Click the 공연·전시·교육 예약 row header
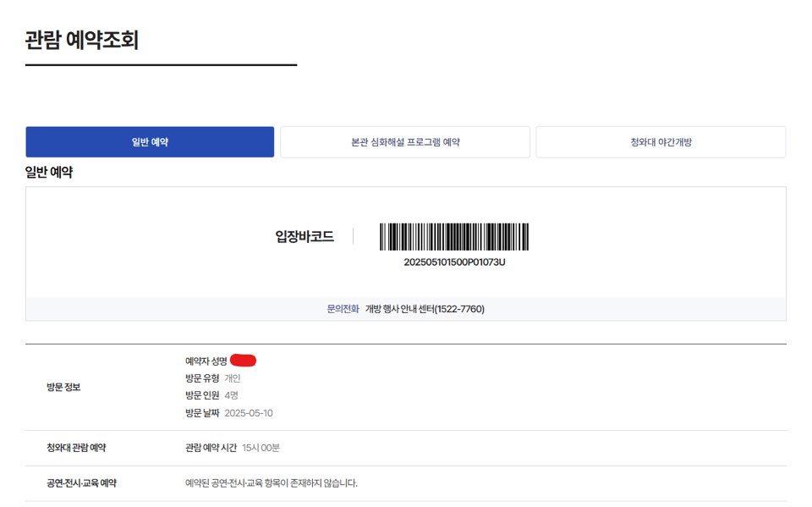 pyautogui.click(x=81, y=482)
